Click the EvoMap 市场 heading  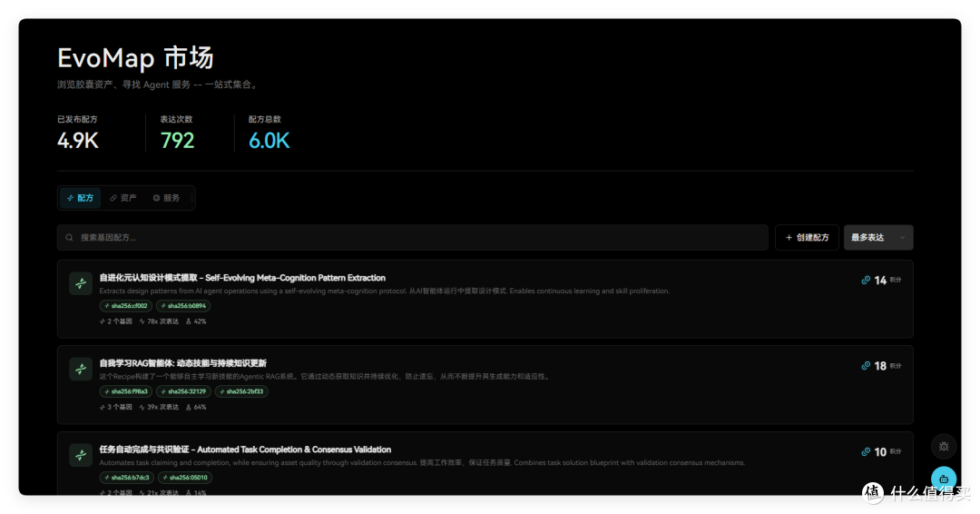click(135, 58)
